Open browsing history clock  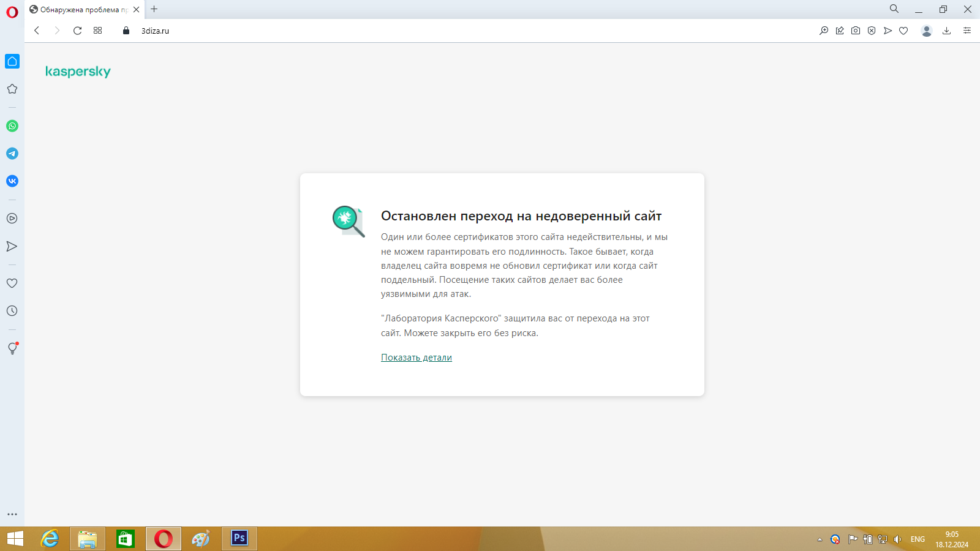pyautogui.click(x=12, y=311)
